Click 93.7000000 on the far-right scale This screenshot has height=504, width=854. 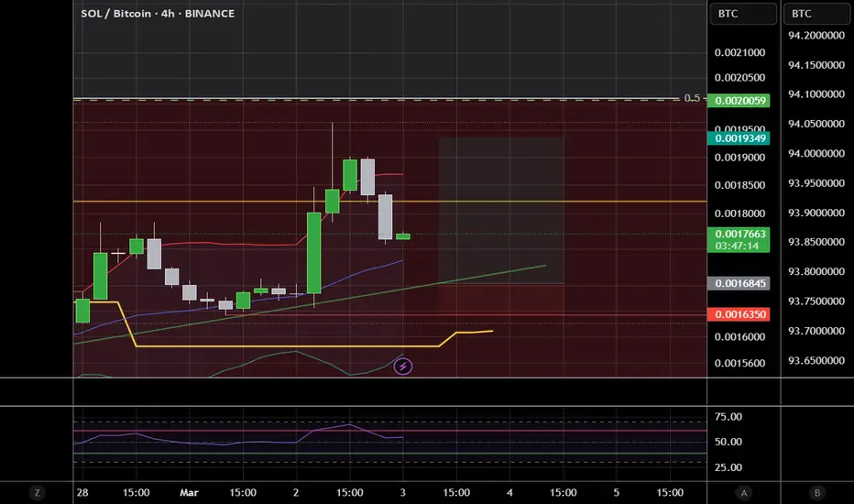tap(816, 331)
